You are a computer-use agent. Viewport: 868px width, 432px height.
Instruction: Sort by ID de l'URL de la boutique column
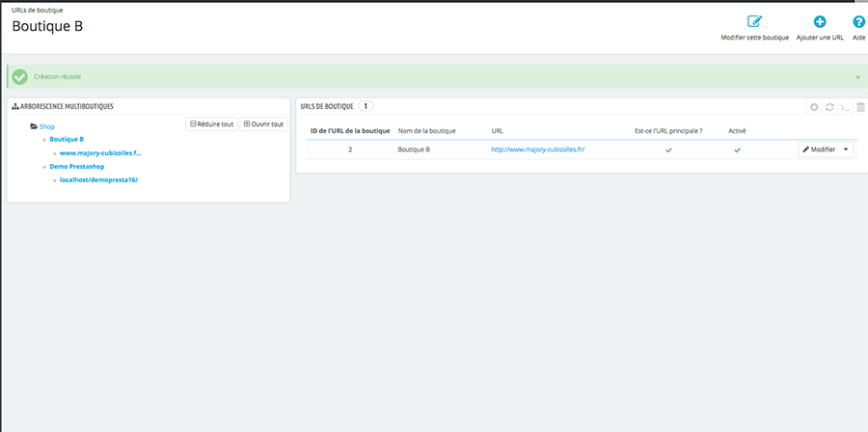click(349, 130)
